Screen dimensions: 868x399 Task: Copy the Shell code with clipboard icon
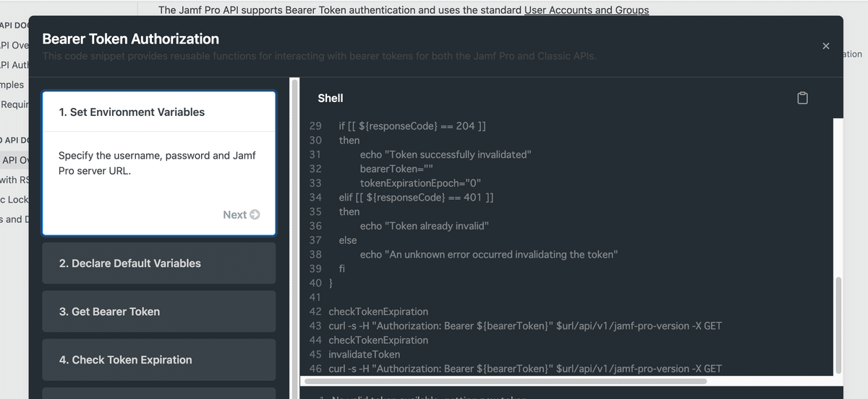tap(802, 98)
